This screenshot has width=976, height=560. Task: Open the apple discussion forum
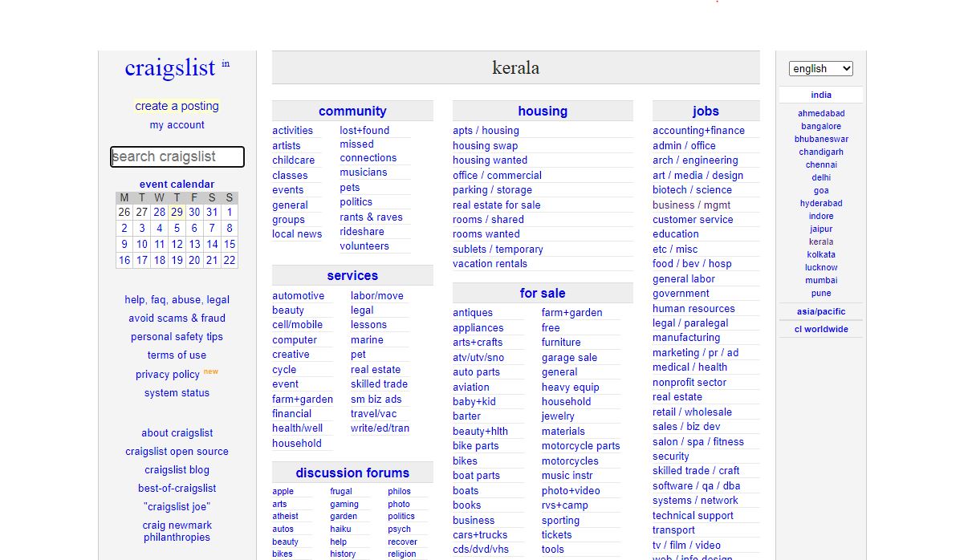tap(283, 492)
